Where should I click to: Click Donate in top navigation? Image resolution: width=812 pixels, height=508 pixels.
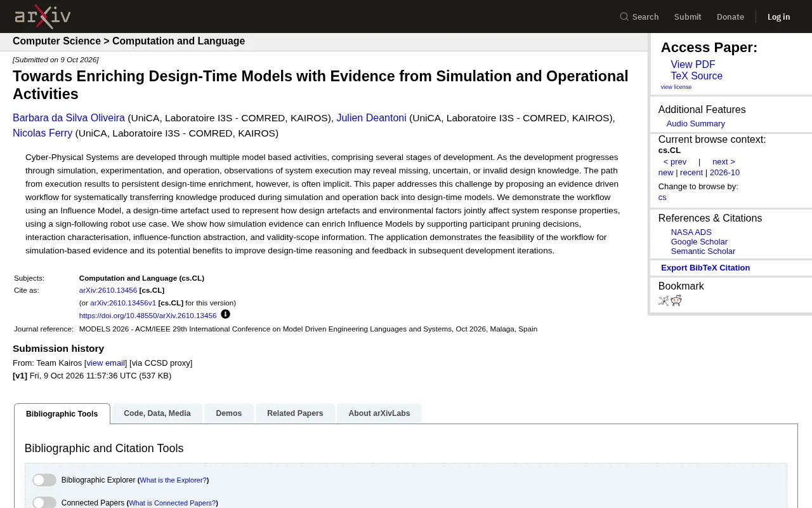click(730, 17)
